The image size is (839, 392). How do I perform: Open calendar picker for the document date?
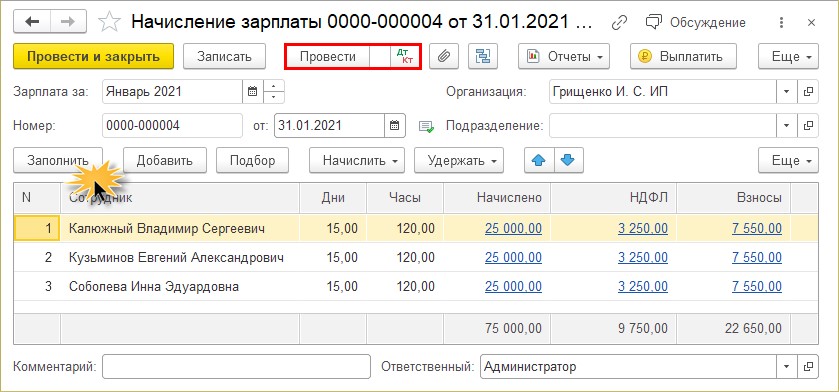coord(394,126)
